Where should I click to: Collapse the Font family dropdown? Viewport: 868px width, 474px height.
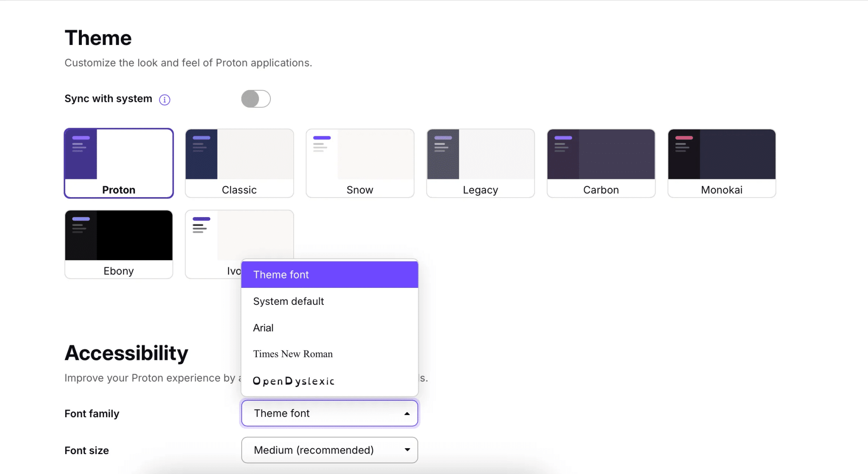click(x=329, y=413)
